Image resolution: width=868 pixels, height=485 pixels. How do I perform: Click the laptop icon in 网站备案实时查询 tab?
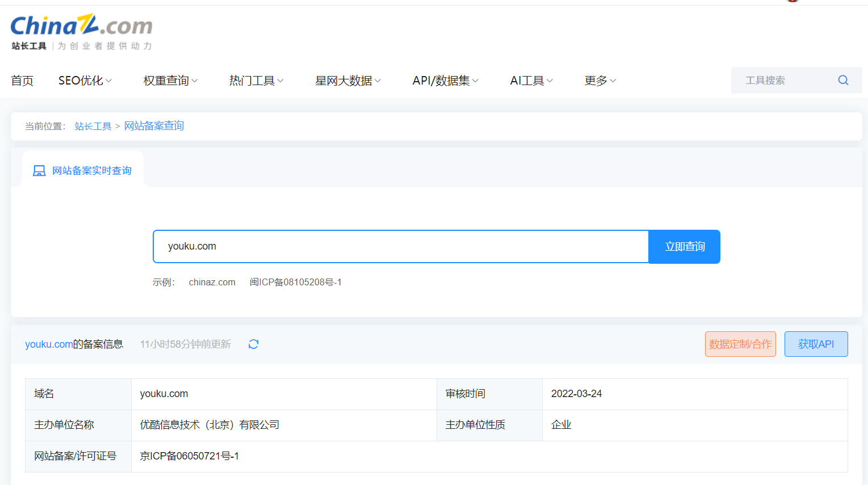39,171
